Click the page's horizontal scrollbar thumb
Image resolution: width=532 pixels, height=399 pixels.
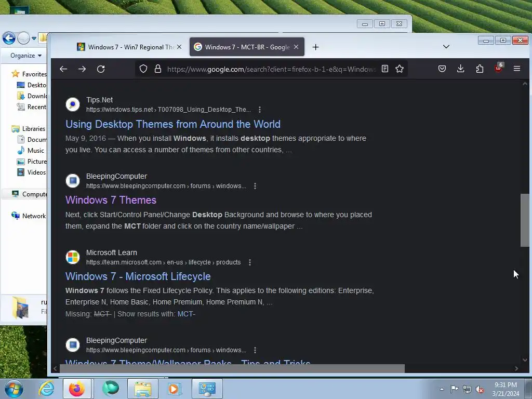click(x=232, y=368)
